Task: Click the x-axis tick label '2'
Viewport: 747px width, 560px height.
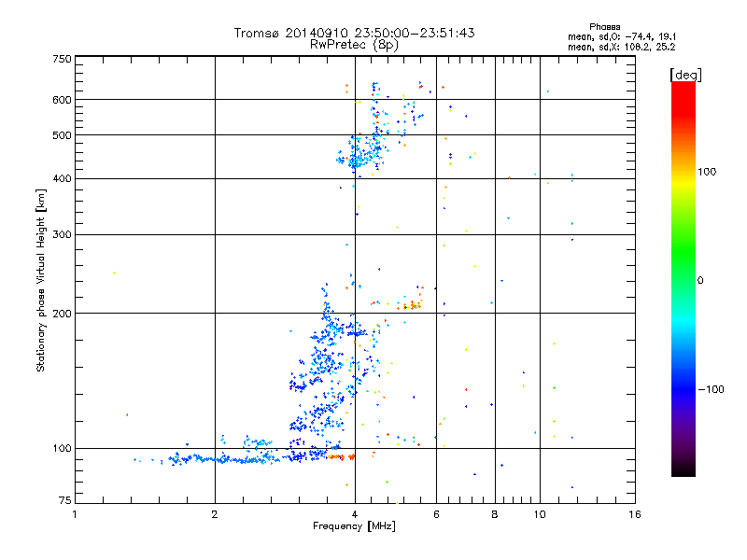Action: tap(215, 514)
